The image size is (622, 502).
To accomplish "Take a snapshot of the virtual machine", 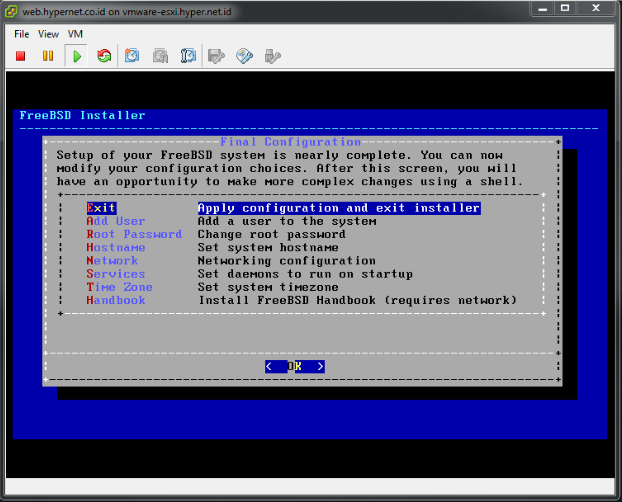I will (x=132, y=56).
